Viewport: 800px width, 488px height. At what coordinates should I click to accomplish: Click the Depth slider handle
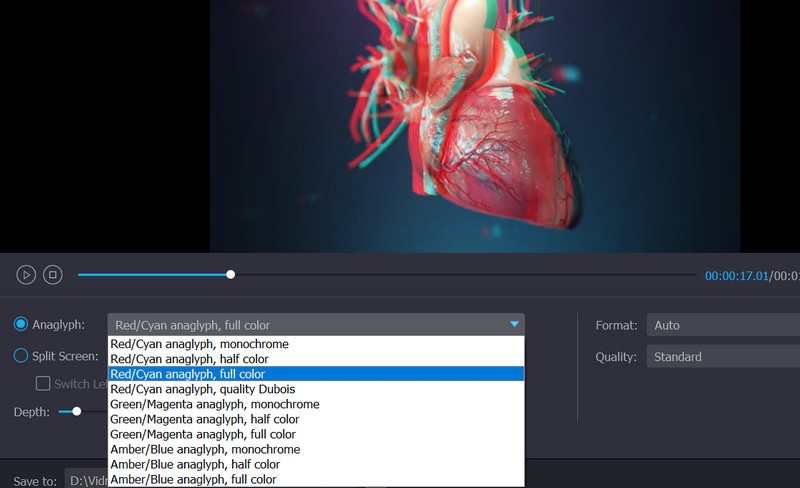[x=76, y=411]
